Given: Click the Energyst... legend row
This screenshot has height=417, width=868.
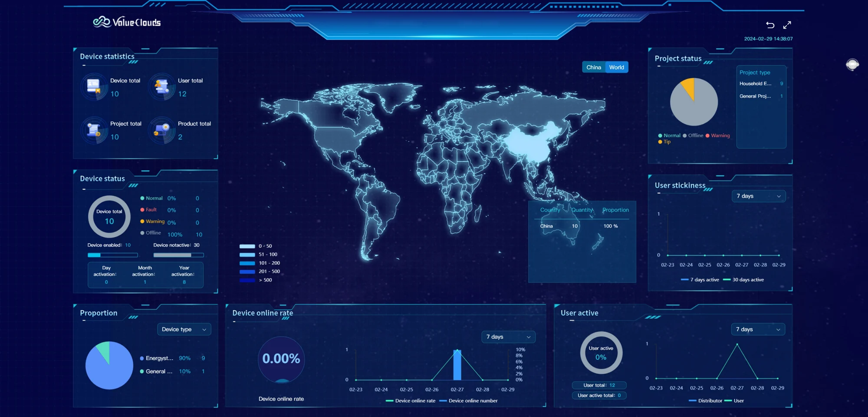Looking at the screenshot, I should 173,358.
